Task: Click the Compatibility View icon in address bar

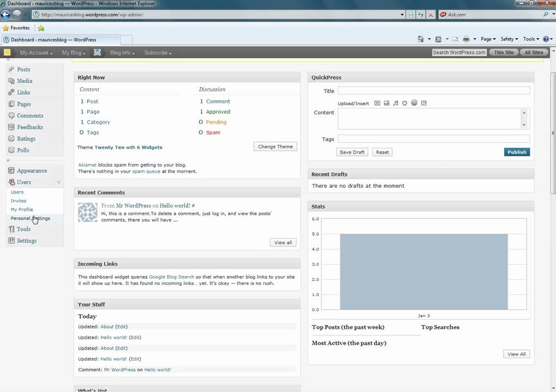Action: pyautogui.click(x=411, y=15)
